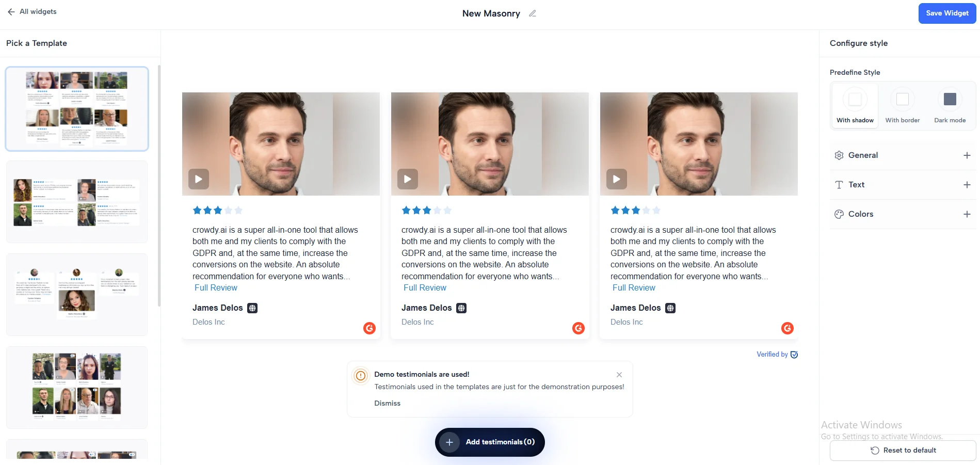Reset style to default
Viewport: 980px width, 465px height.
[903, 450]
